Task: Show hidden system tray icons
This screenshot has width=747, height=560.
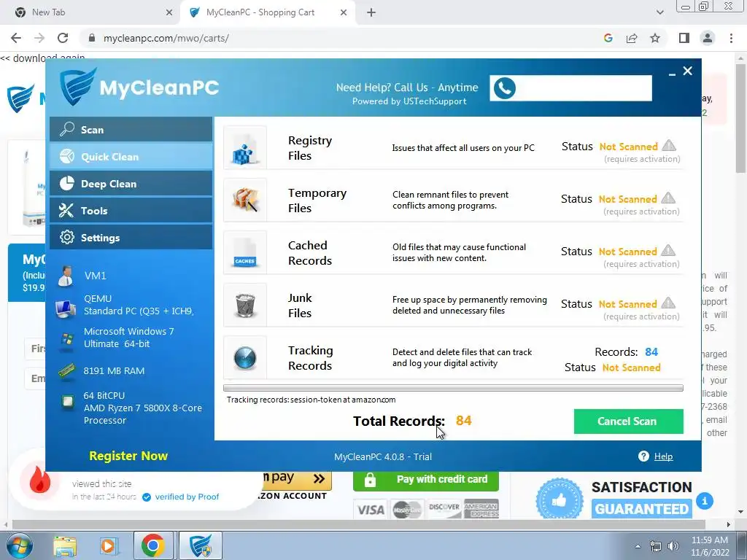Action: point(638,546)
